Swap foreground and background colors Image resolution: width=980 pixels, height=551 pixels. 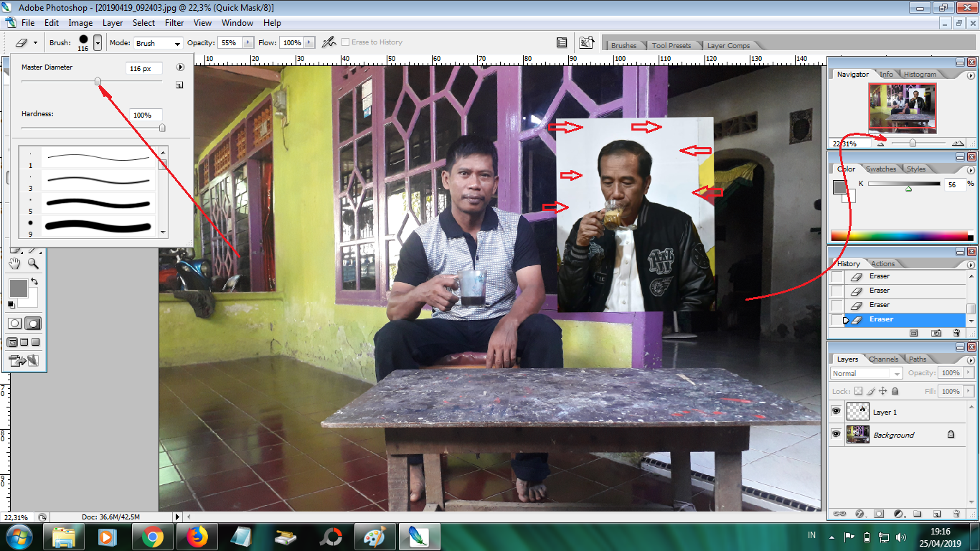(34, 282)
